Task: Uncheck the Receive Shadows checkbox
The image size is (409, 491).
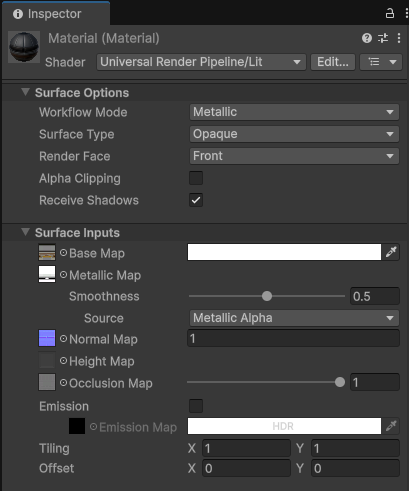Action: click(196, 200)
